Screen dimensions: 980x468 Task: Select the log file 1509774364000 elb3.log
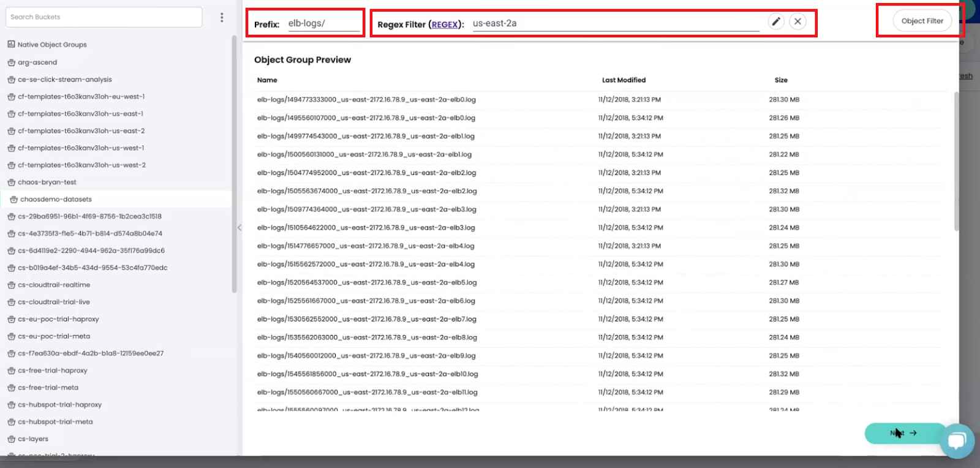[366, 210]
